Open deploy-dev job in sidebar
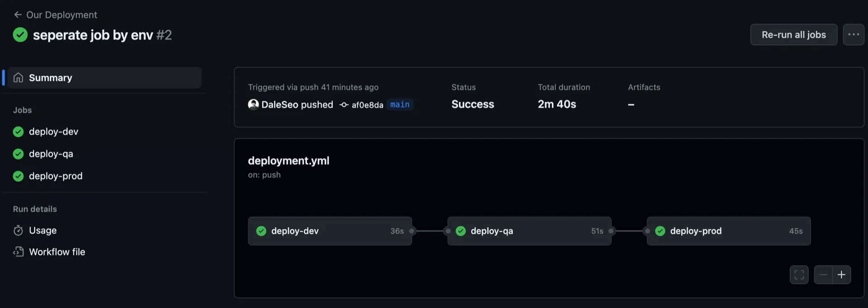The image size is (868, 308). click(x=53, y=131)
